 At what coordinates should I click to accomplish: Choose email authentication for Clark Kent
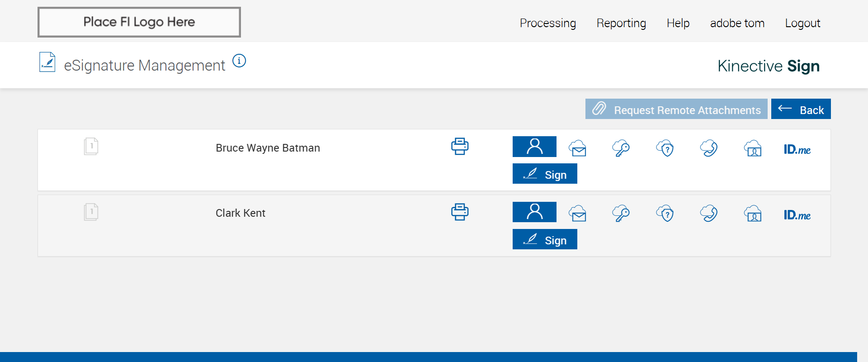[578, 213]
